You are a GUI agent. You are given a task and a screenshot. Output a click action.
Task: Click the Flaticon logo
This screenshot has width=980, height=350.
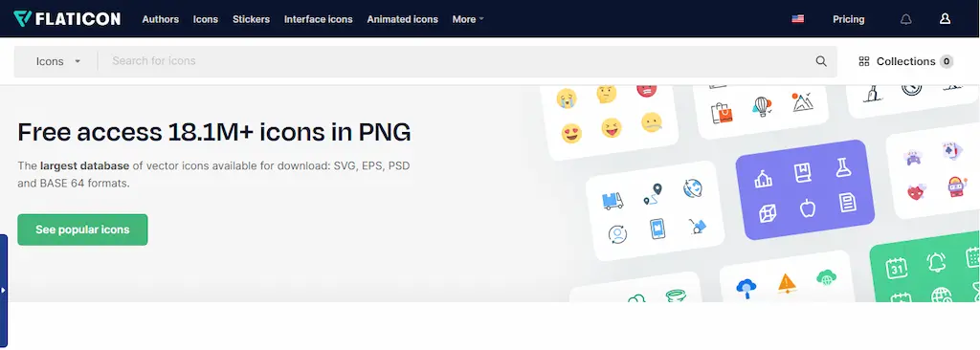[67, 19]
